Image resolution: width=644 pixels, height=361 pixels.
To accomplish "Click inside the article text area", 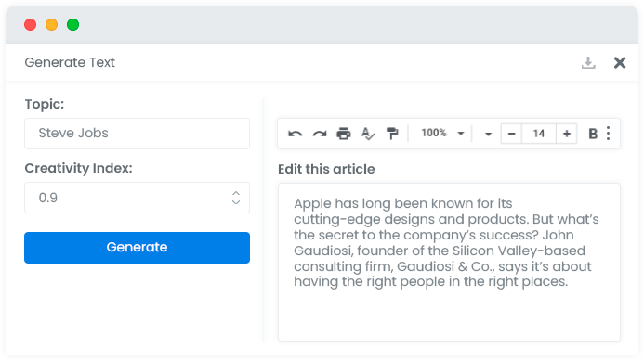I will tap(449, 262).
